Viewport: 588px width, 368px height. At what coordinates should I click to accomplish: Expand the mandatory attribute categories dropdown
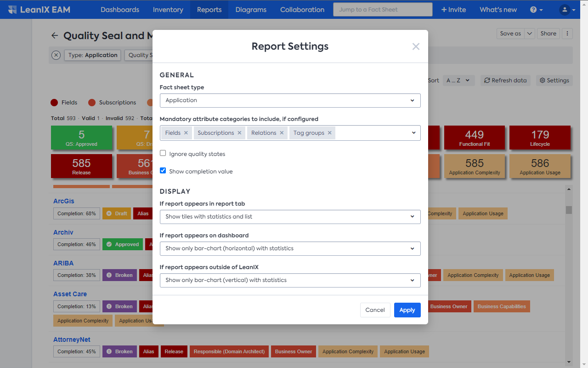[413, 133]
